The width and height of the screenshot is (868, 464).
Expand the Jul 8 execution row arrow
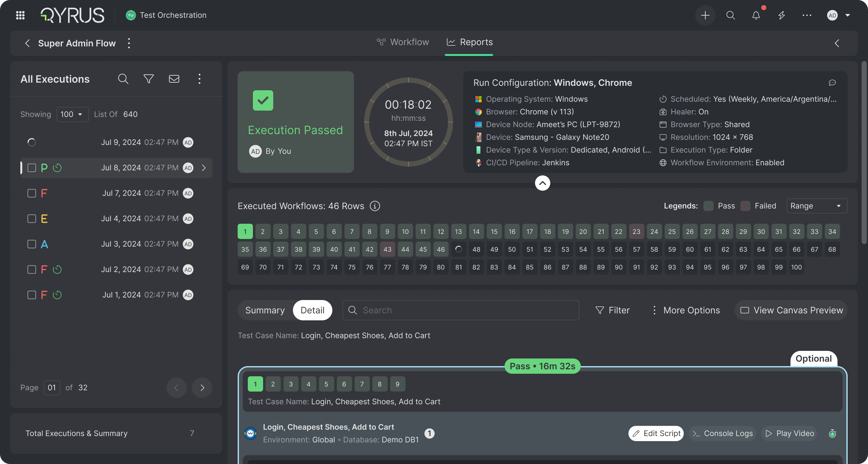204,168
